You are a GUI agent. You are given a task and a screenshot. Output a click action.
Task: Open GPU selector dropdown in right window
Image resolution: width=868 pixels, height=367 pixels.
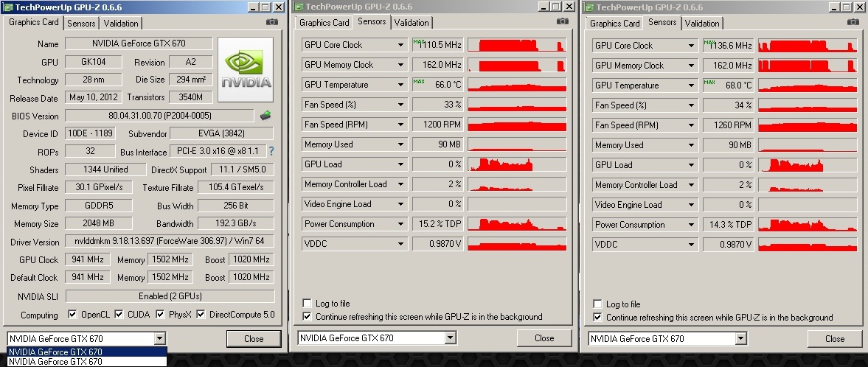point(740,338)
